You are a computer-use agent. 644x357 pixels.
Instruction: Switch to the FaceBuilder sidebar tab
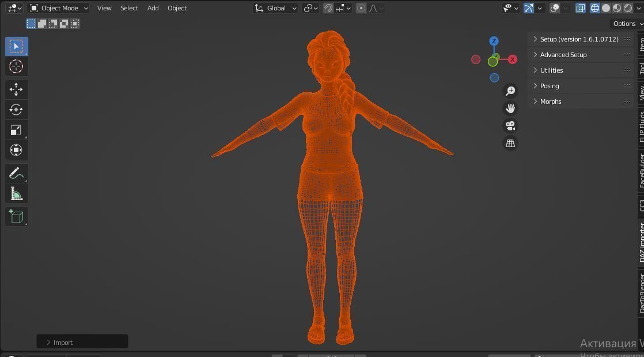pos(641,170)
